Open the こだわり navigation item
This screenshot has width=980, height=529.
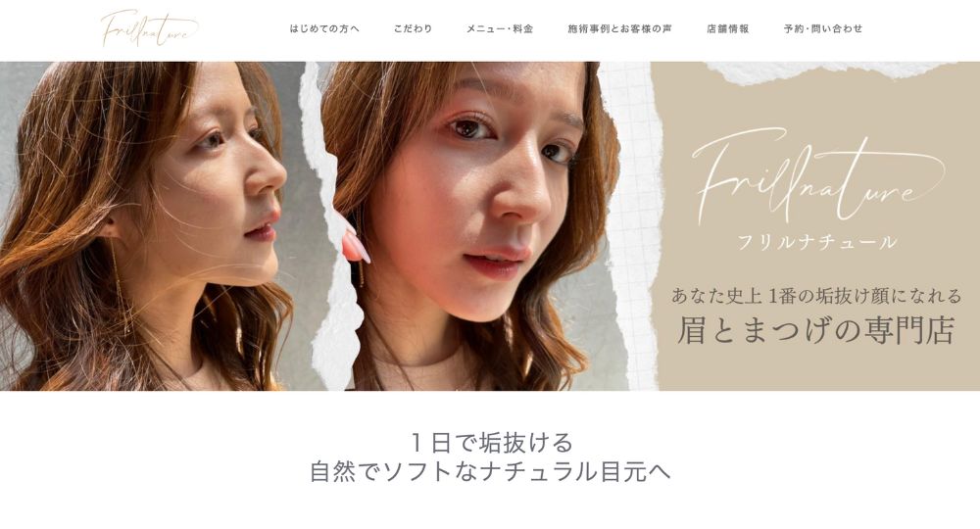(x=414, y=28)
